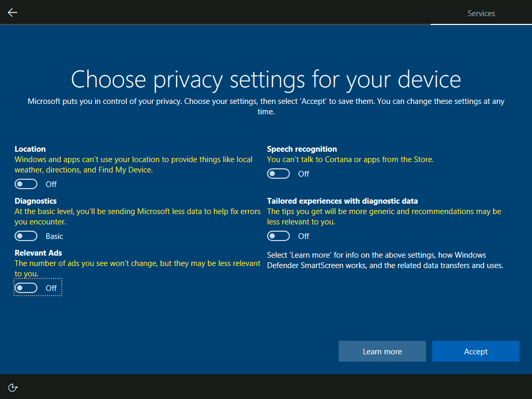Select the Services tab

[x=481, y=14]
